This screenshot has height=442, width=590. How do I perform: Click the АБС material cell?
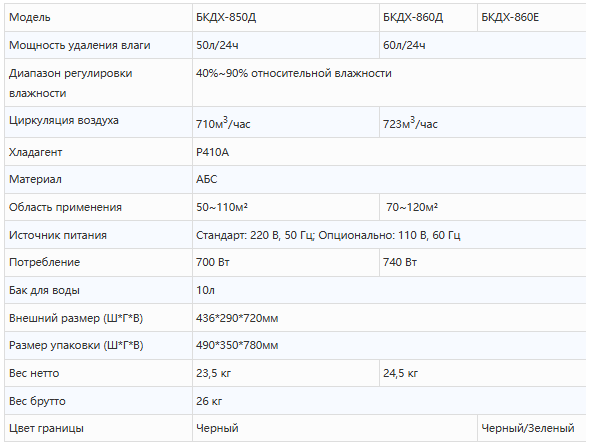[389, 179]
